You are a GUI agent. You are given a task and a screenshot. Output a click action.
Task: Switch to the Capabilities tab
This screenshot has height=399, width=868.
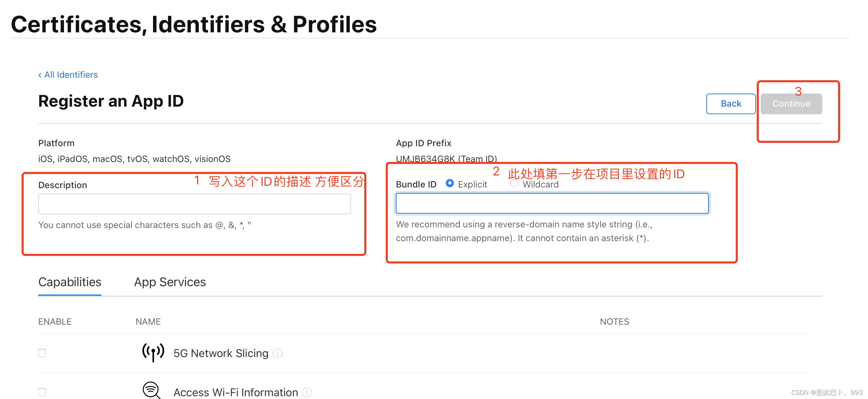click(x=70, y=282)
